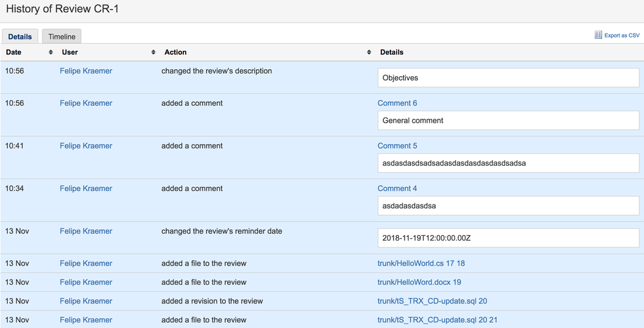Click the General comment text box
The image size is (644, 328).
coord(508,121)
